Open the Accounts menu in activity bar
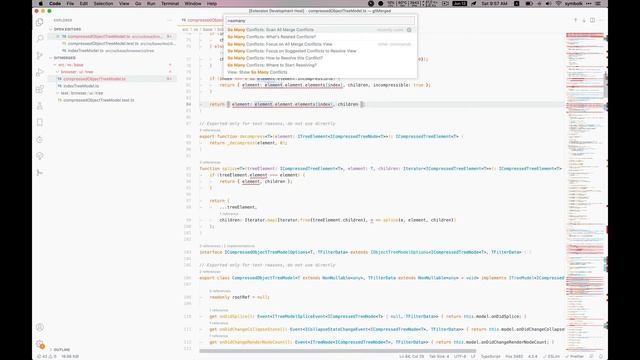The width and height of the screenshot is (640, 360). click(x=40, y=327)
